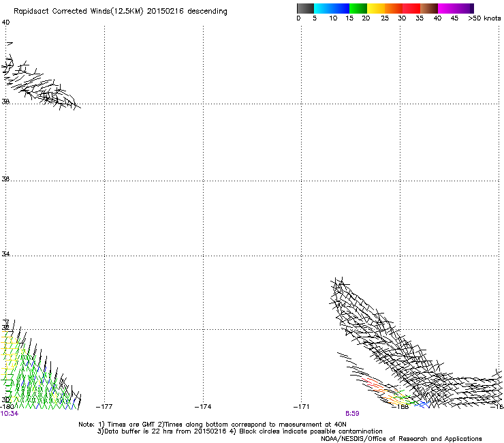
Task: Click the '35' label under the color scale
Action: click(x=420, y=18)
